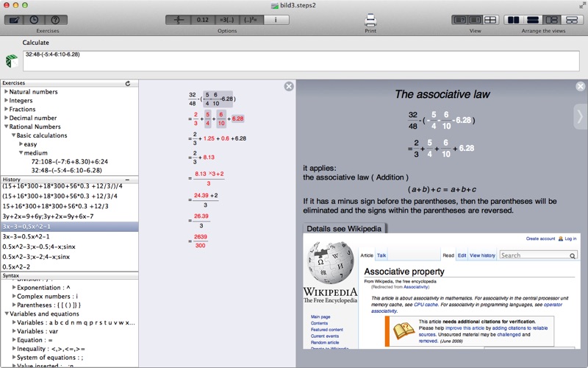Close the associative law explanation pane
Screen dimensions: 588x368
(x=581, y=87)
